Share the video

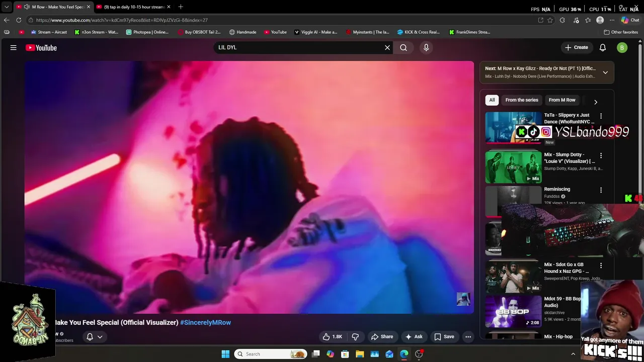click(x=381, y=337)
